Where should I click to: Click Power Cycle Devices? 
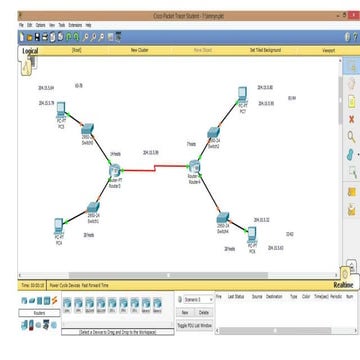(x=65, y=285)
